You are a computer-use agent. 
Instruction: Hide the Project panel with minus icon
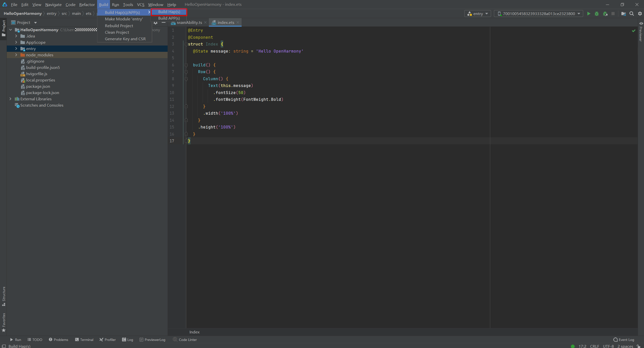[x=164, y=23]
